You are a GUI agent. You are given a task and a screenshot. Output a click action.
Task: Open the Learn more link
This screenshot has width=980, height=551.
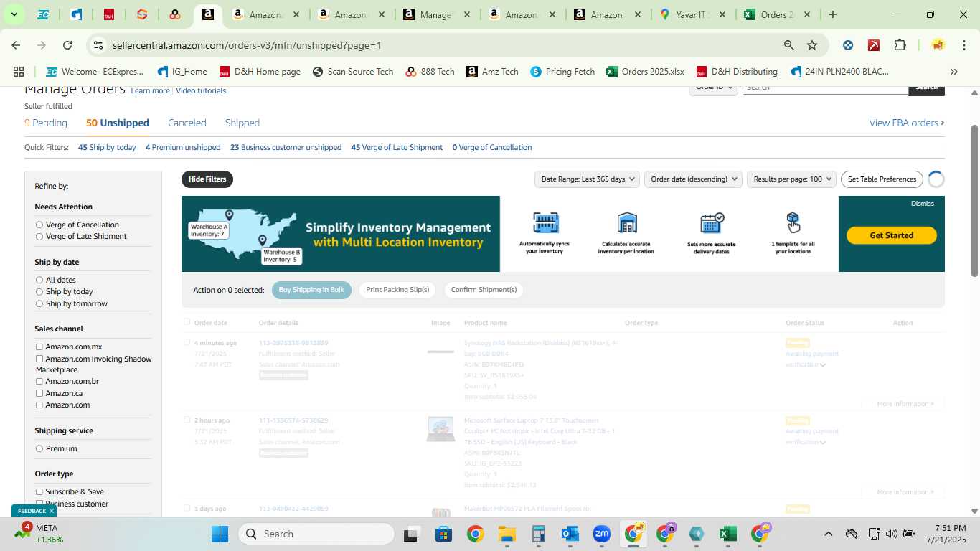tap(151, 91)
